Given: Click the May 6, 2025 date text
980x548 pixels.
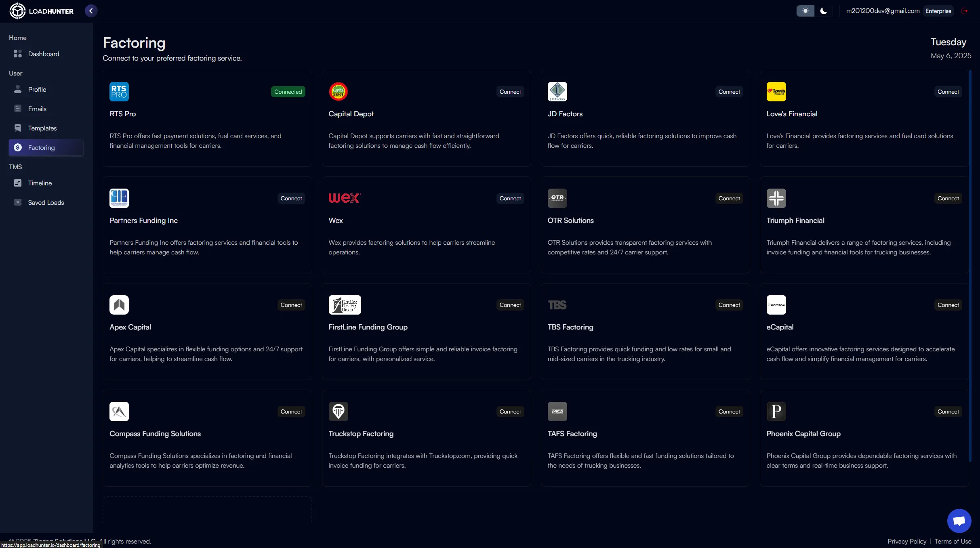Looking at the screenshot, I should [951, 56].
